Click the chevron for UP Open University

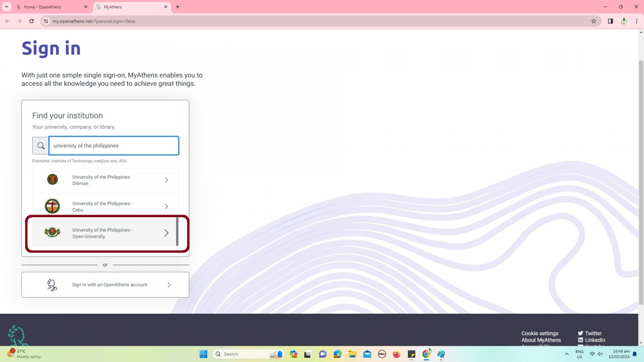166,233
